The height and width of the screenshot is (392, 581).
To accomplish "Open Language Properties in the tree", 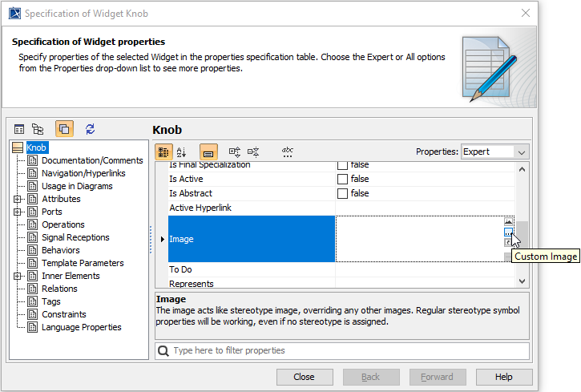I will coord(82,327).
